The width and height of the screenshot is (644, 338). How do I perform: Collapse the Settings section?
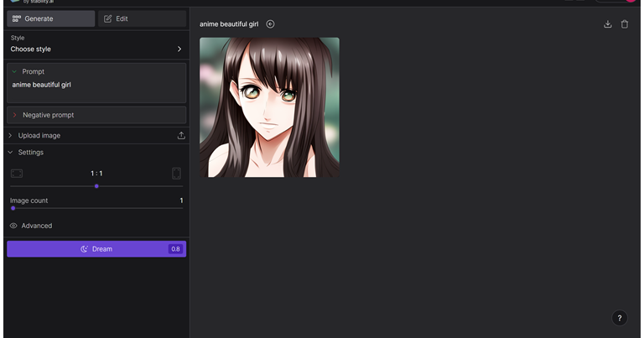coord(10,153)
